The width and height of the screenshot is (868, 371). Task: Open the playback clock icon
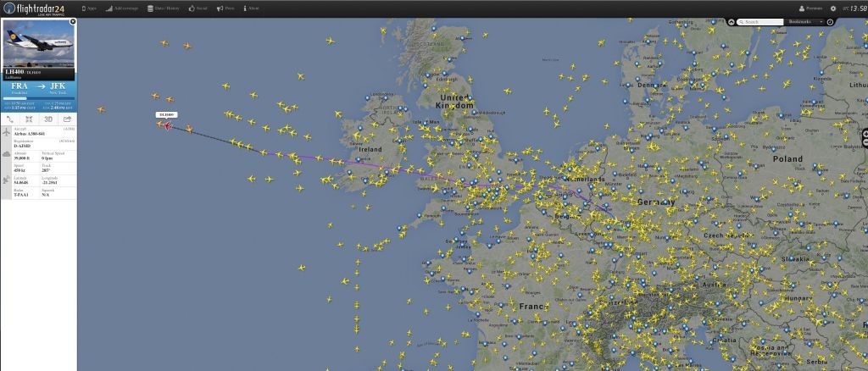click(830, 22)
